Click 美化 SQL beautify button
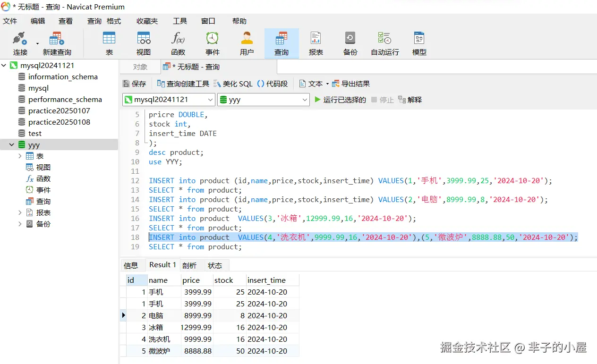The width and height of the screenshot is (597, 364). click(x=233, y=84)
